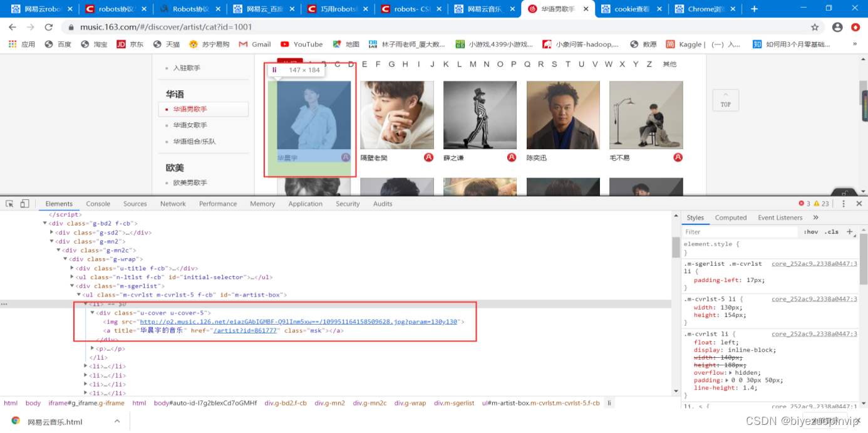The height and width of the screenshot is (433, 868).
Task: Click the Styles Filter input field
Action: point(740,232)
